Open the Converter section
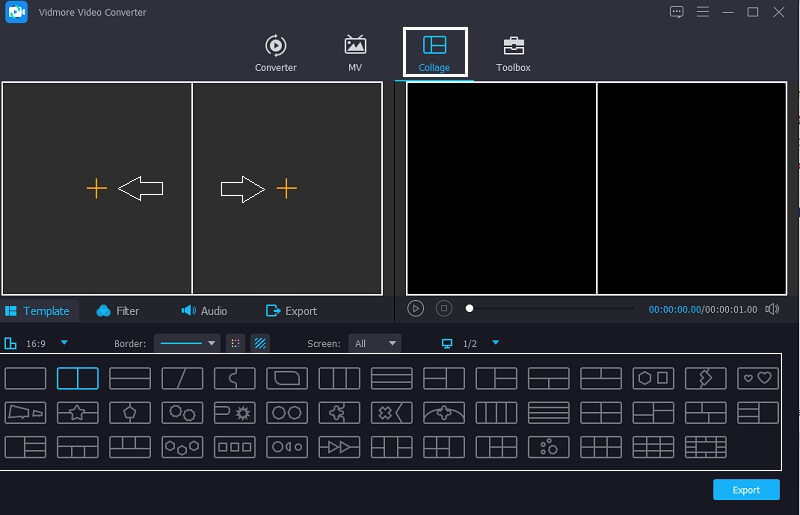This screenshot has height=515, width=800. (275, 53)
